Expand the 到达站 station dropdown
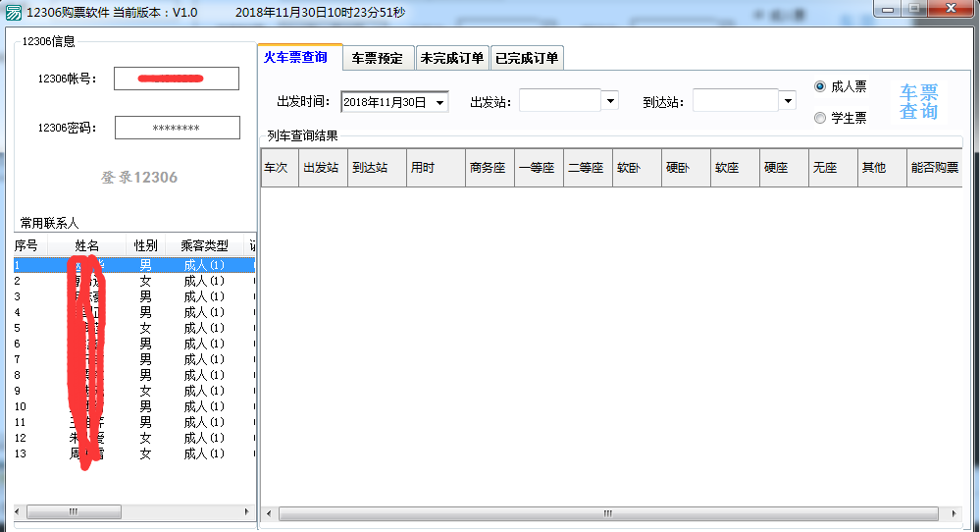This screenshot has height=532, width=980. 788,100
